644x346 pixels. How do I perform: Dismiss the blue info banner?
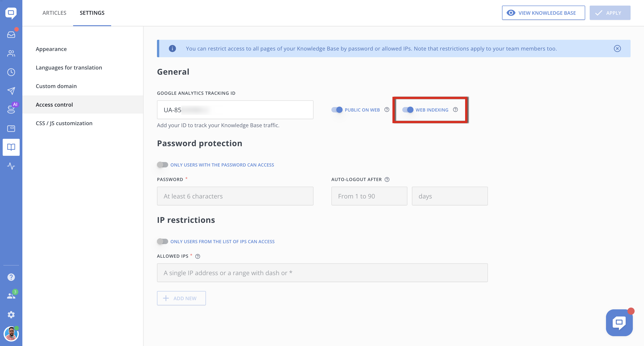[617, 49]
